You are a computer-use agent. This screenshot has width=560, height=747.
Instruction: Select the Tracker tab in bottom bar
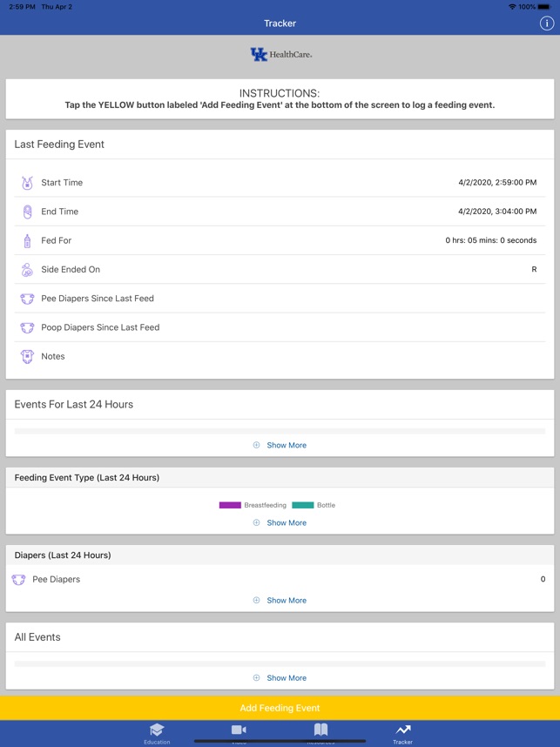[x=402, y=733]
